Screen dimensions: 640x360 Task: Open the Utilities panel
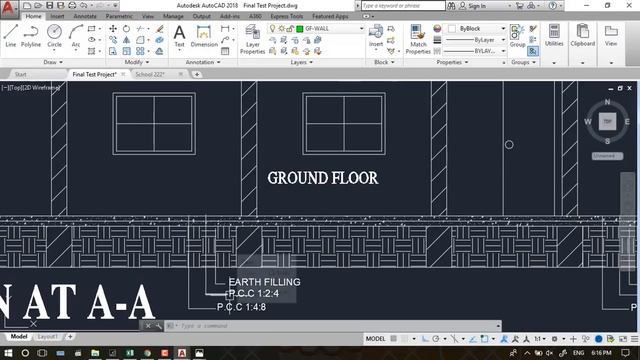[x=554, y=35]
